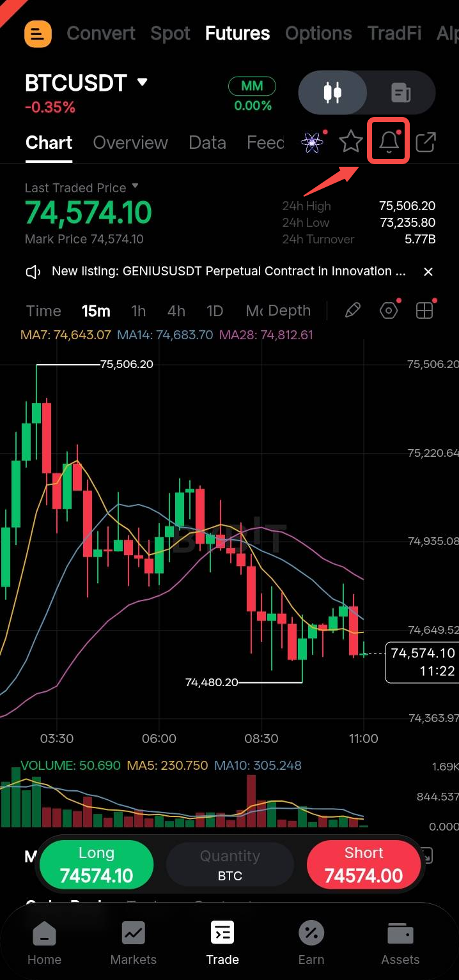Open the chart layout grid icon

coord(424,311)
